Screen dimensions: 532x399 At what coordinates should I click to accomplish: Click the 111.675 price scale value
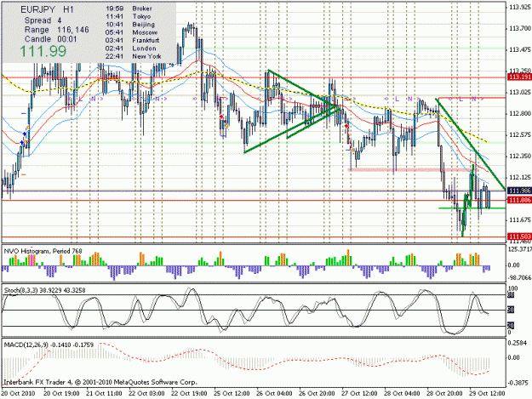click(x=520, y=220)
